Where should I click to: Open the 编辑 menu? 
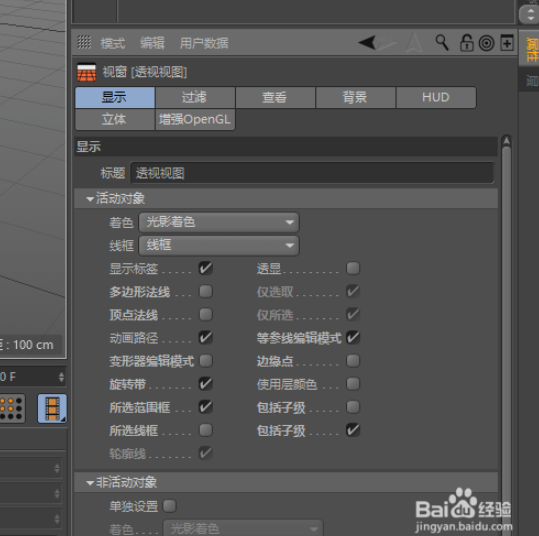coord(152,43)
